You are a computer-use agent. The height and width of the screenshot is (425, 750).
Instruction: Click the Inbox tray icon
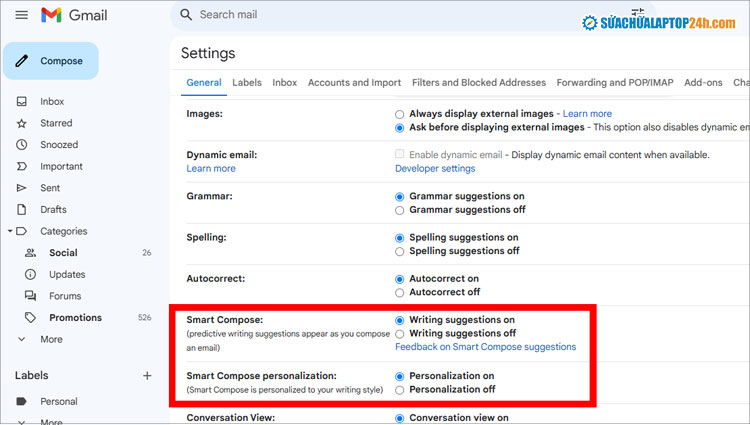22,101
